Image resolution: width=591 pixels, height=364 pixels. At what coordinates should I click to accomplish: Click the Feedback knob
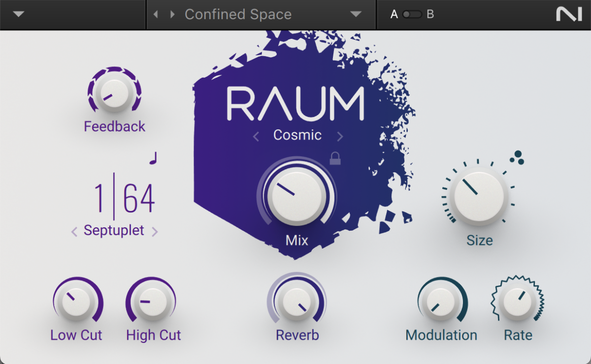point(115,92)
